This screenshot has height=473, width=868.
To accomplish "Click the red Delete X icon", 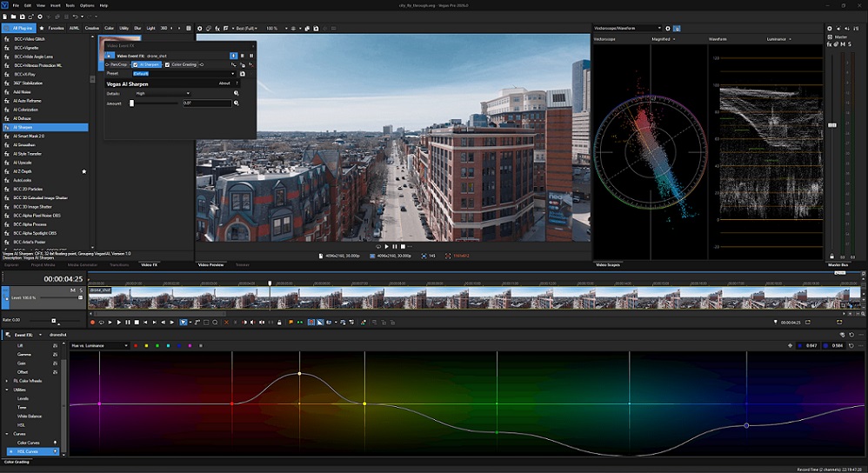I will coord(226,322).
